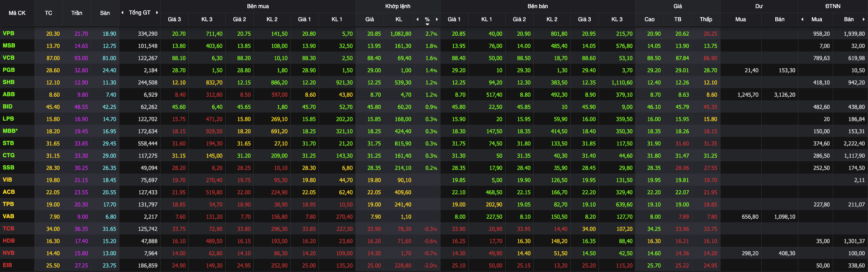Image resolution: width=868 pixels, height=272 pixels.
Task: Click CTG's reference price 31.15 in TC column
Action: click(x=53, y=156)
